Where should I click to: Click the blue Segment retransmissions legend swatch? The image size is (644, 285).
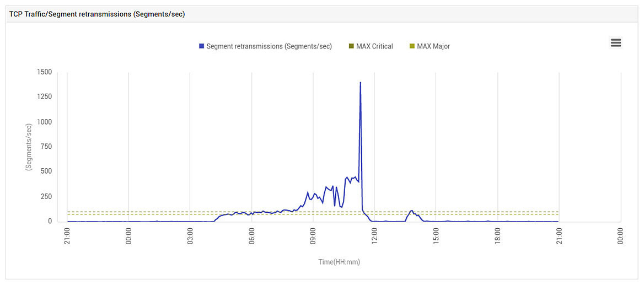201,46
